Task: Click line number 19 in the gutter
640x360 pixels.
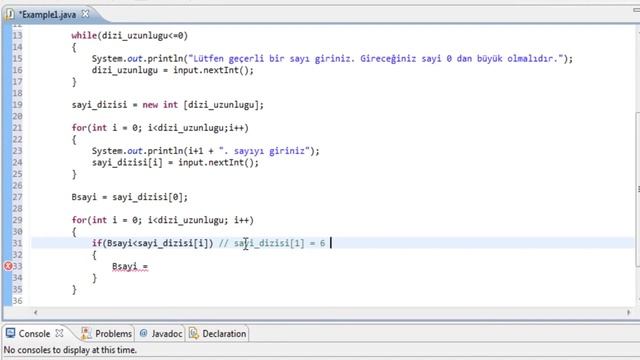Action: click(x=17, y=105)
